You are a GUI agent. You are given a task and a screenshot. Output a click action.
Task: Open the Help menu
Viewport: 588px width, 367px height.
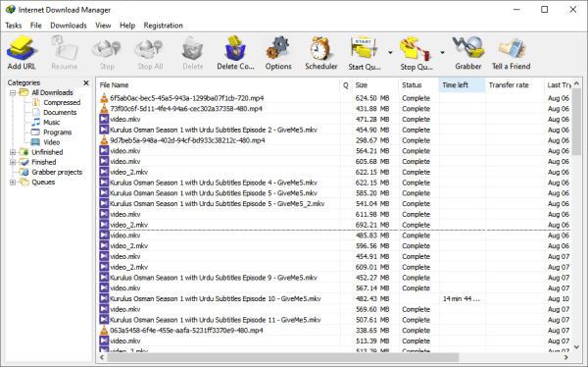[x=127, y=26]
